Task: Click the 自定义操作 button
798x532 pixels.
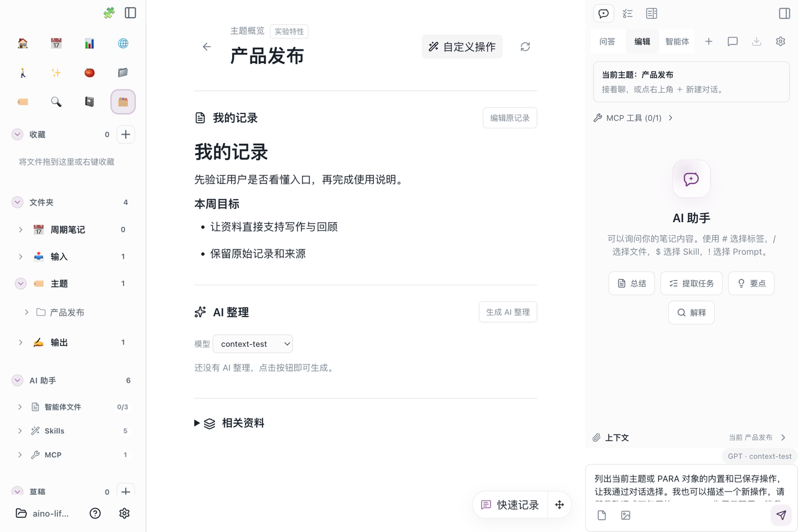Action: tap(462, 47)
